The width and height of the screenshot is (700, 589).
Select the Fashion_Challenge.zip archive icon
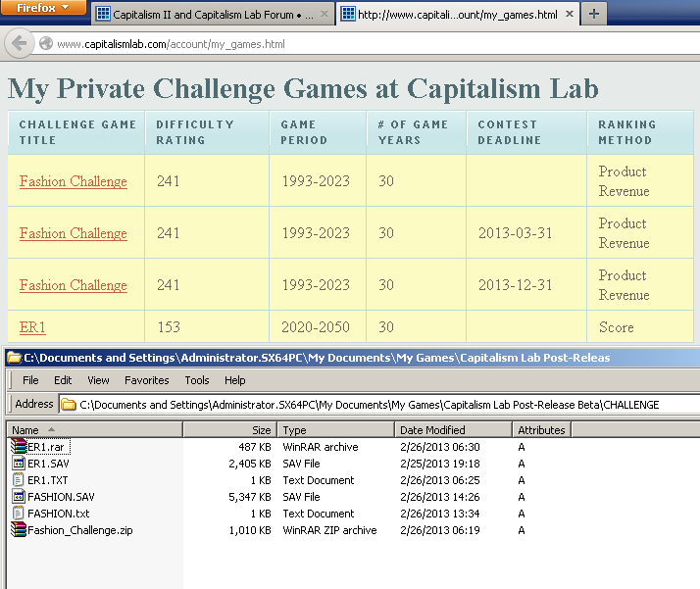point(19,530)
